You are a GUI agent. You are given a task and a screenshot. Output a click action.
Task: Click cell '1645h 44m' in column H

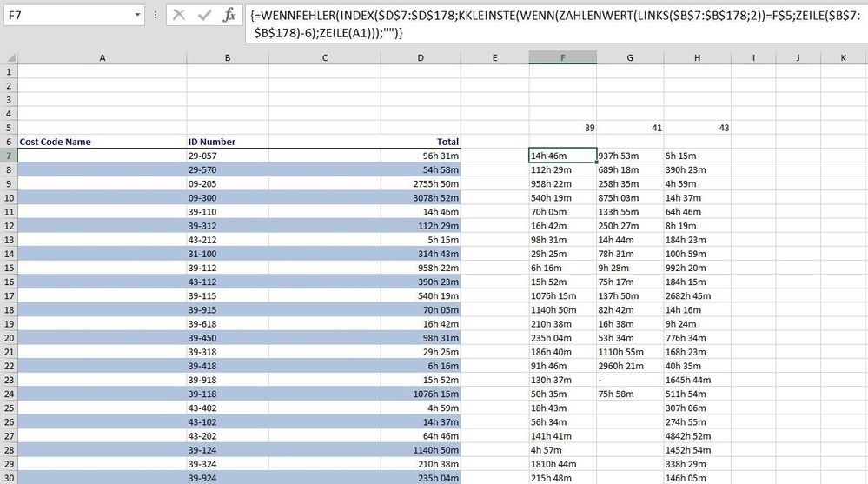[698, 380]
